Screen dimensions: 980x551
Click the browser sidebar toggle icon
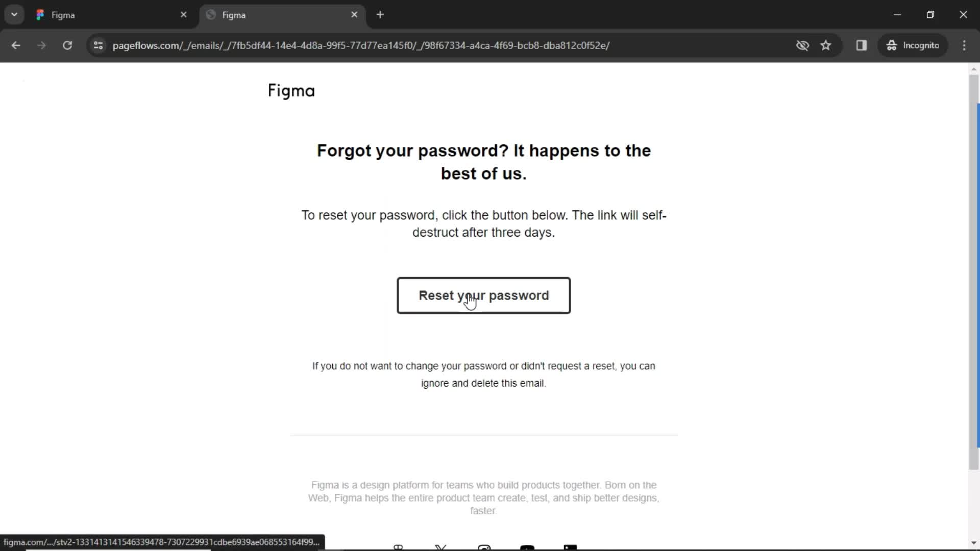(862, 45)
